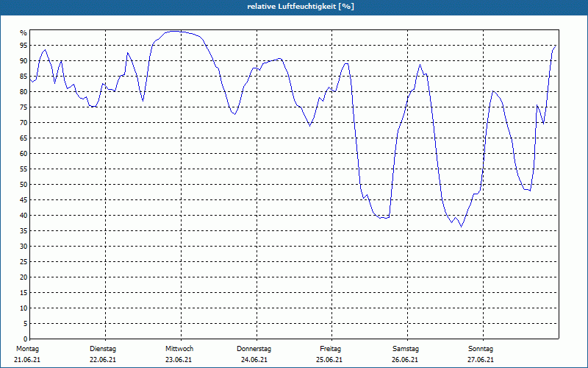Select the '%' unit label on the y-axis
Image resolution: width=588 pixels, height=368 pixels.
tap(24, 33)
